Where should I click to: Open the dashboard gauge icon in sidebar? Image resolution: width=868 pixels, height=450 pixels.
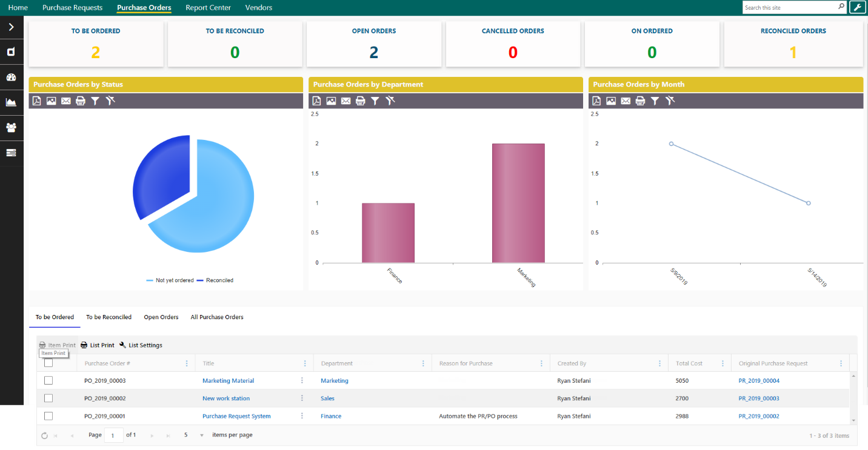tap(11, 77)
